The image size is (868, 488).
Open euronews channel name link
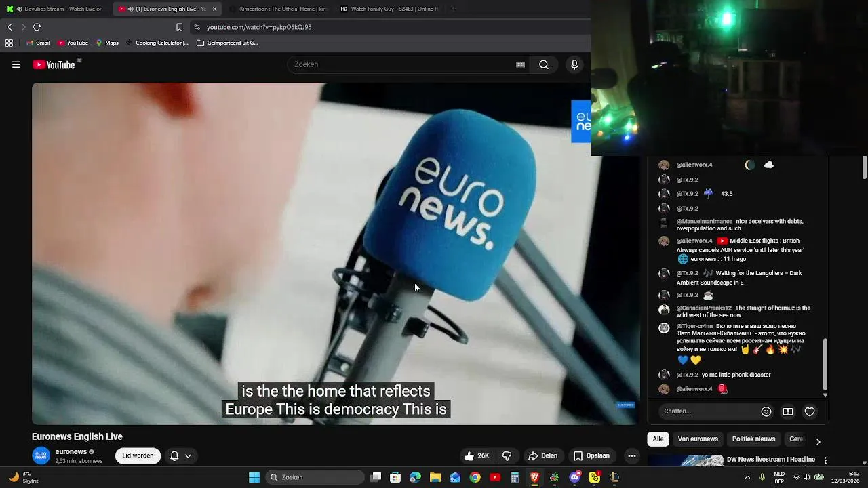point(71,451)
